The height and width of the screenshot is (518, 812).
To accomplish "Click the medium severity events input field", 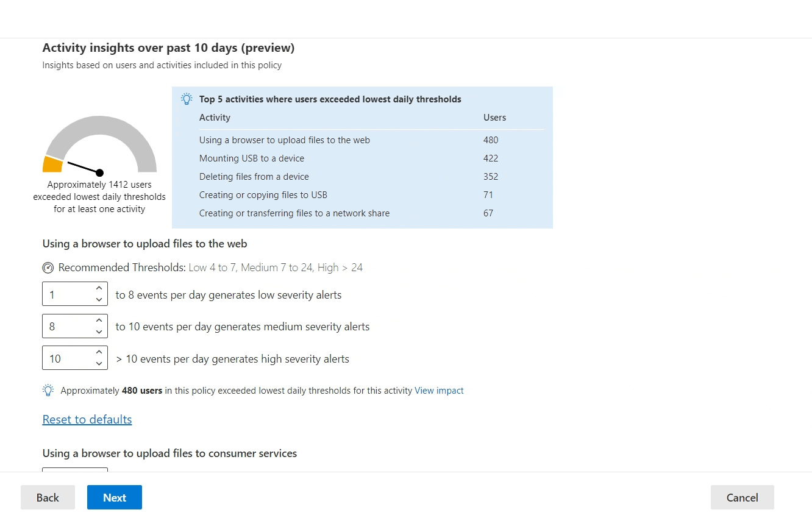I will coord(67,327).
